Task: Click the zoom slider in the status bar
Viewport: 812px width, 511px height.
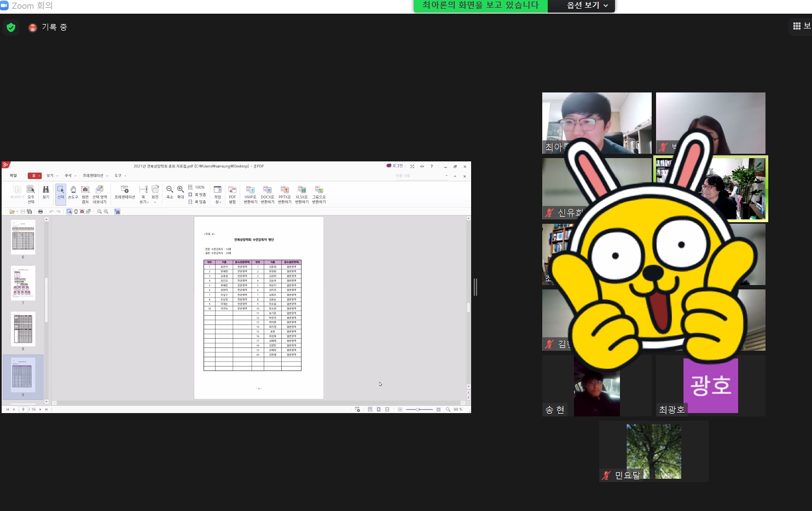Action: coord(418,409)
